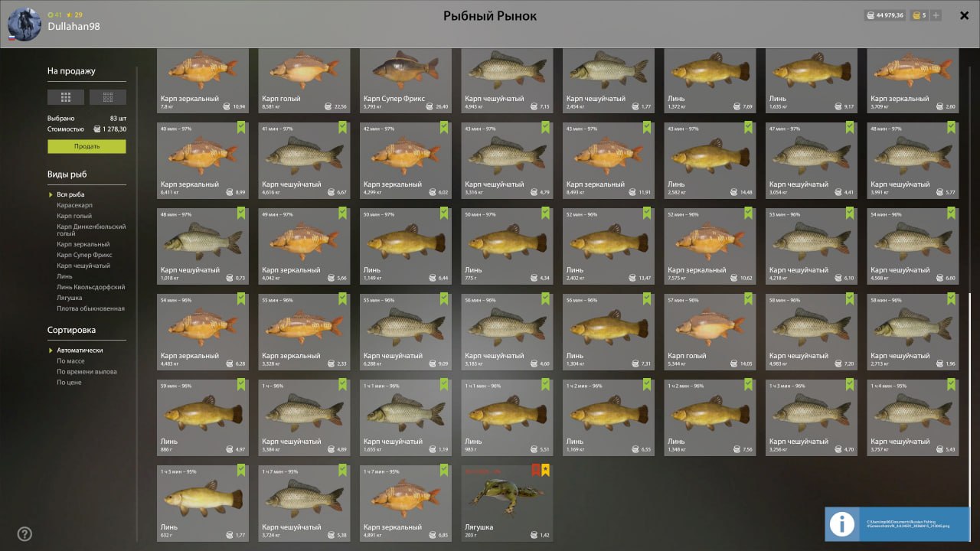The height and width of the screenshot is (551, 980).
Task: Click the screenshot saved notification popup
Action: 897,524
